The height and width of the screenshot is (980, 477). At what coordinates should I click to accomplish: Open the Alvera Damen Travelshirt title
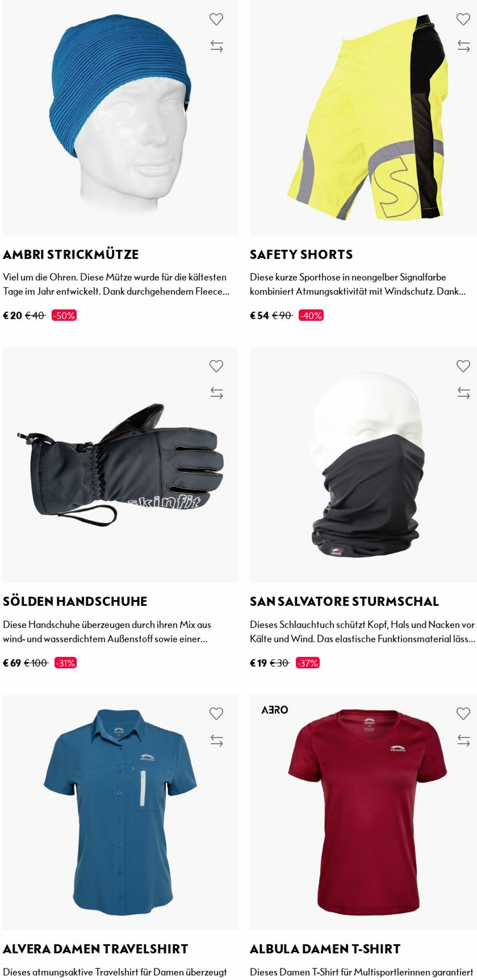tap(95, 949)
